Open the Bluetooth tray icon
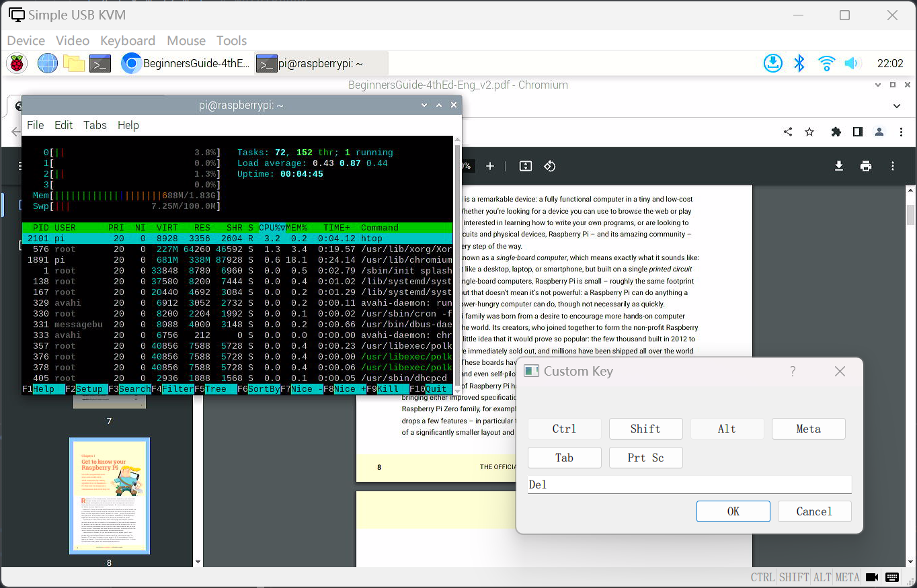Image resolution: width=917 pixels, height=588 pixels. click(x=799, y=64)
